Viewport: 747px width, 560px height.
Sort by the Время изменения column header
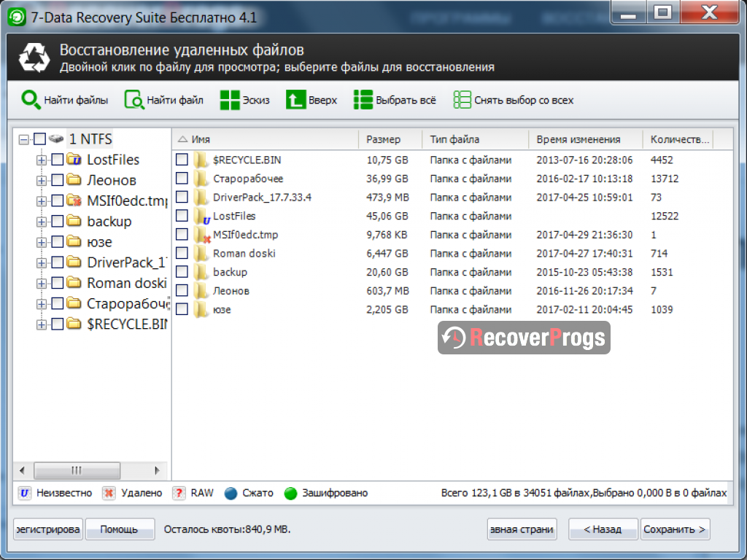tap(585, 139)
